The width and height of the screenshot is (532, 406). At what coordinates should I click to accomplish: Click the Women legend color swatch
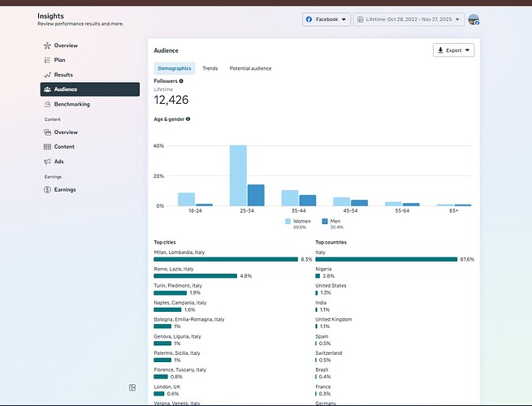(x=288, y=221)
